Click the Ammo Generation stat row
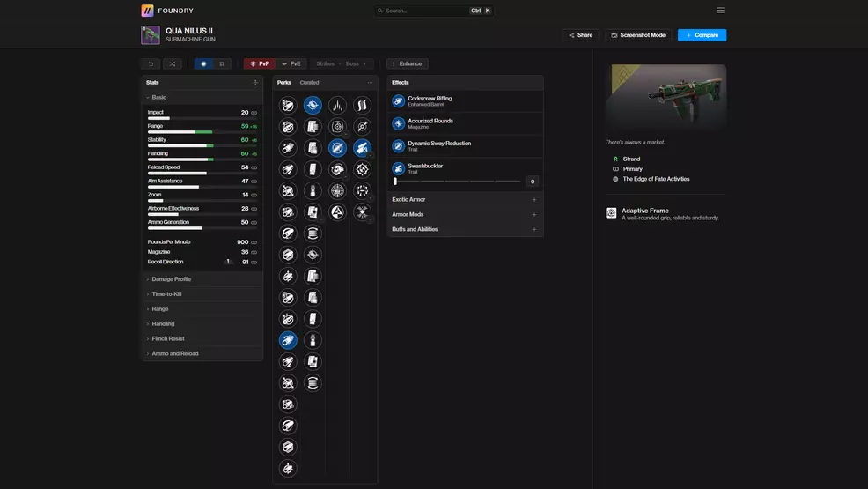The height and width of the screenshot is (489, 868). (x=202, y=225)
